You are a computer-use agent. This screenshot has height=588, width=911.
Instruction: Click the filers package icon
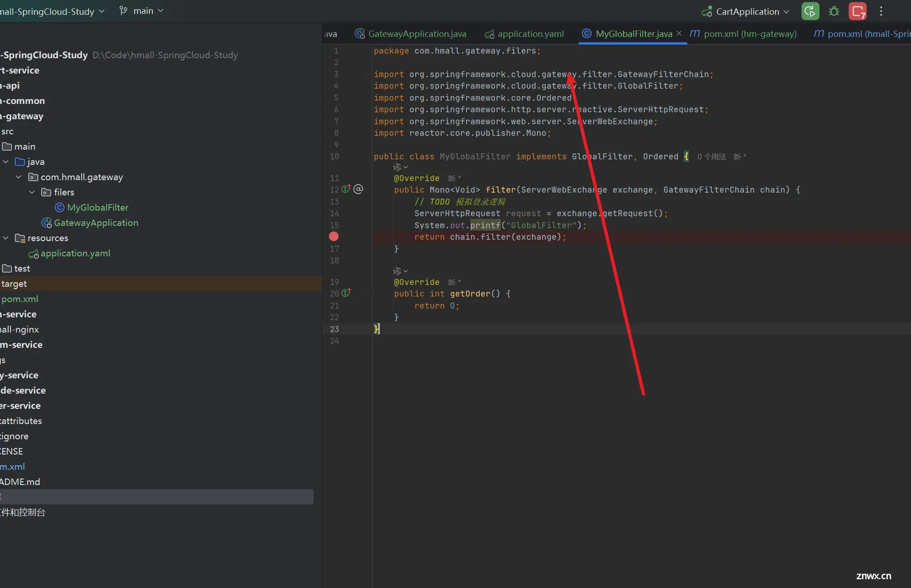coord(46,192)
